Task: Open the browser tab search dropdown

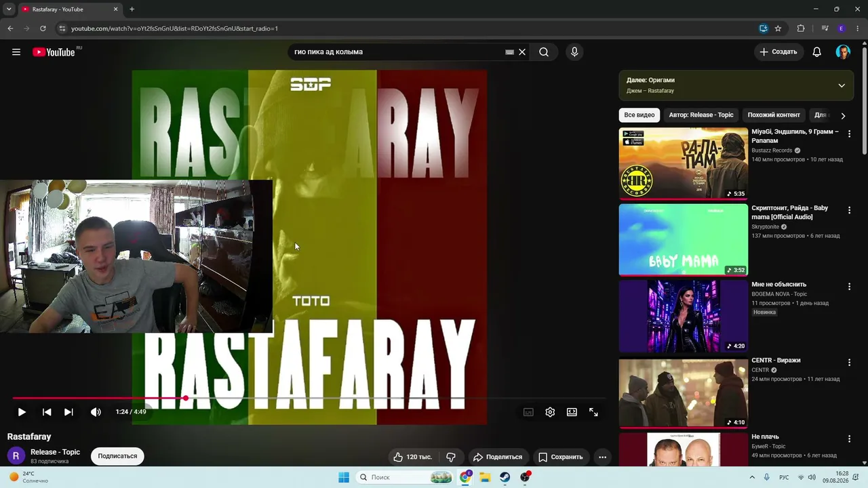Action: click(9, 9)
